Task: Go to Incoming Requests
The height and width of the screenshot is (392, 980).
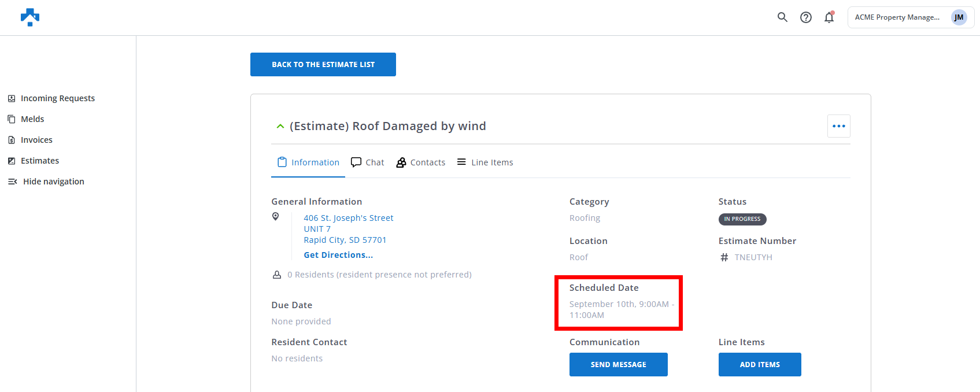Action: click(51, 98)
